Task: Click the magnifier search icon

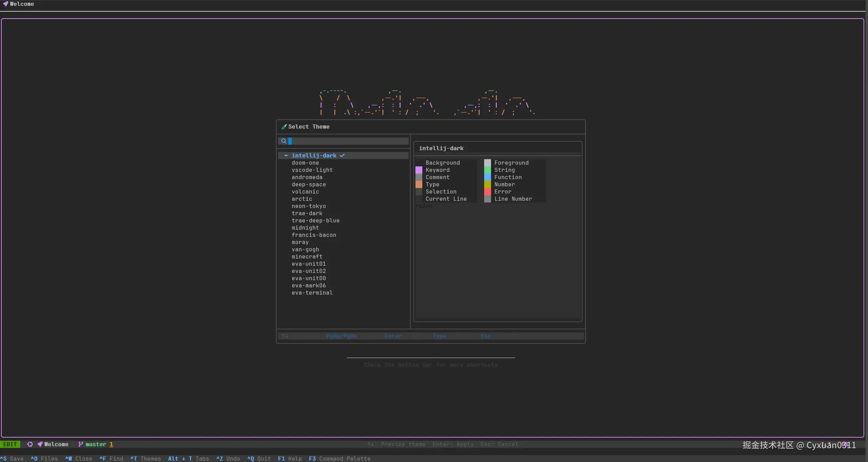Action: point(284,141)
